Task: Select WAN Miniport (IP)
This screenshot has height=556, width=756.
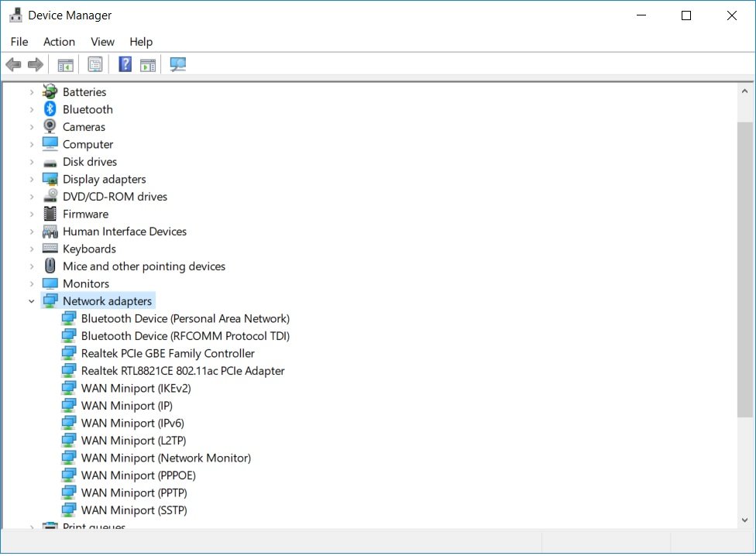Action: point(127,406)
